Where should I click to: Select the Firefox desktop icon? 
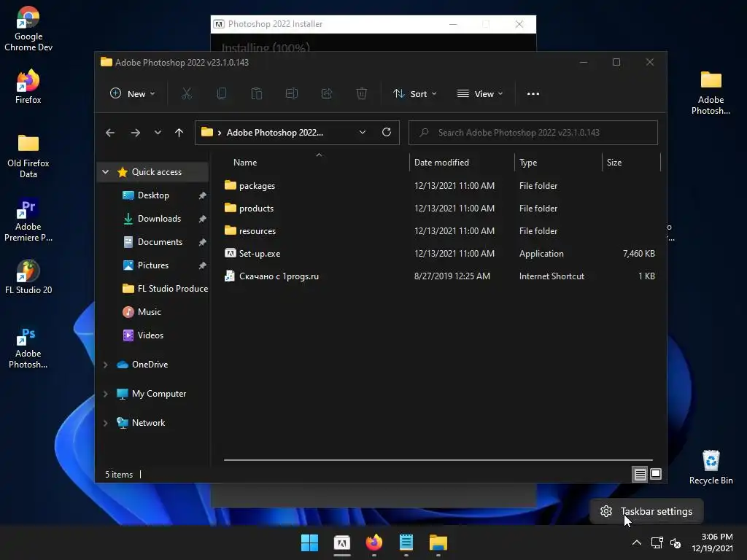tap(28, 87)
